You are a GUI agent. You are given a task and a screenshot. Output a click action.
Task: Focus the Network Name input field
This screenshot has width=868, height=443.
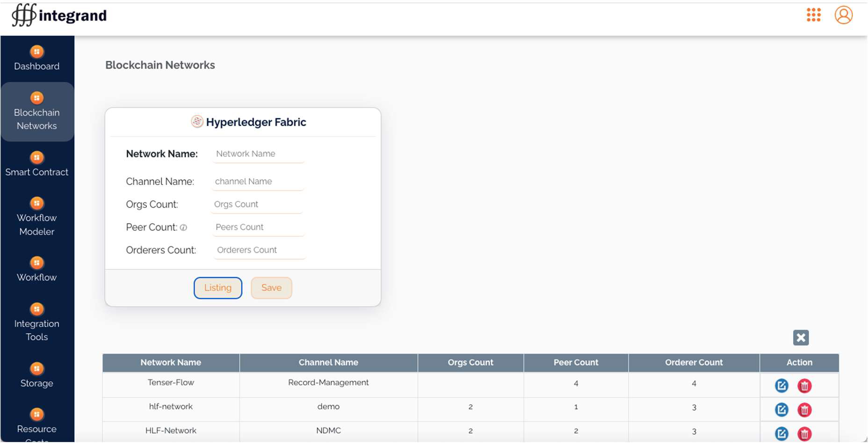(258, 154)
